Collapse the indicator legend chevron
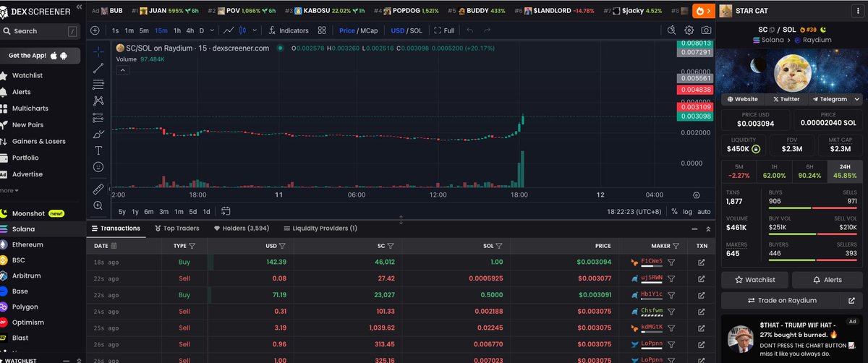Image resolution: width=868 pixels, height=363 pixels. (122, 70)
